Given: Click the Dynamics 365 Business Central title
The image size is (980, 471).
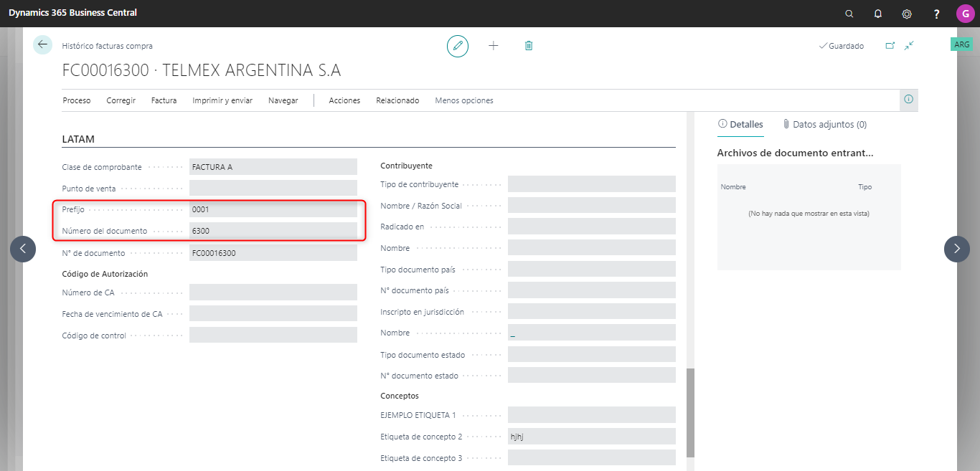Looking at the screenshot, I should [72, 13].
